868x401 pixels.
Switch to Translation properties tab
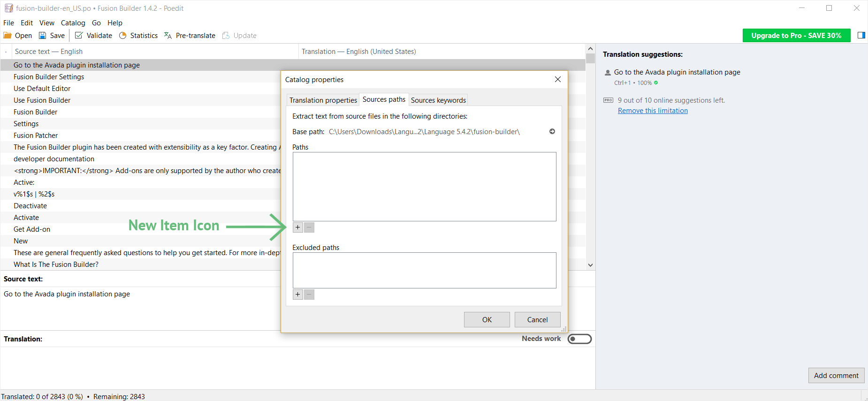click(x=323, y=100)
